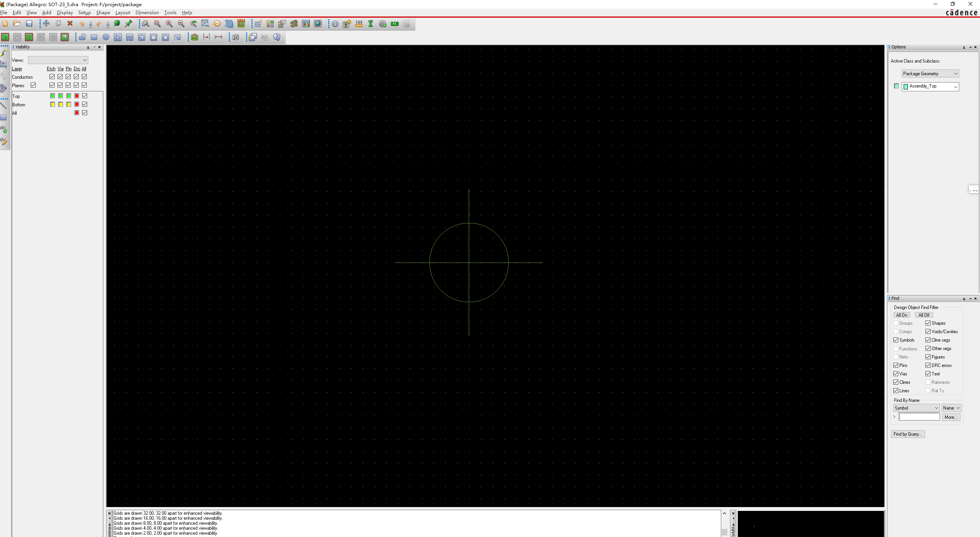Screen dimensions: 980x537
Task: Click the command log scrollbar up arrow
Action: (724, 514)
